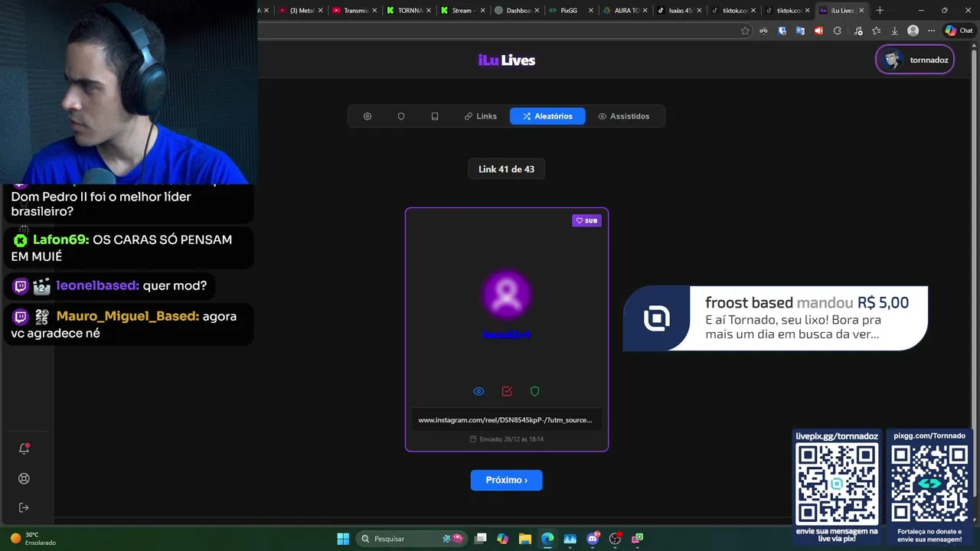Open the Edge favorites icon in toolbar
This screenshot has width=980, height=551.
point(876,31)
